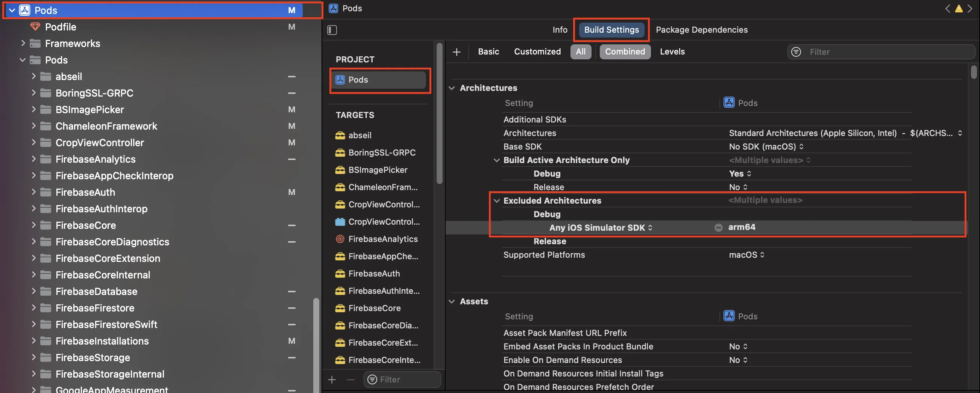980x393 pixels.
Task: Collapse the Excluded Architectures setting
Action: (x=496, y=200)
